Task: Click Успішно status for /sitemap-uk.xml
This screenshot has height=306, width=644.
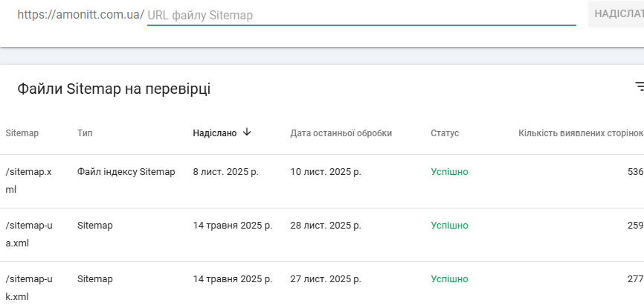Action: click(x=449, y=279)
